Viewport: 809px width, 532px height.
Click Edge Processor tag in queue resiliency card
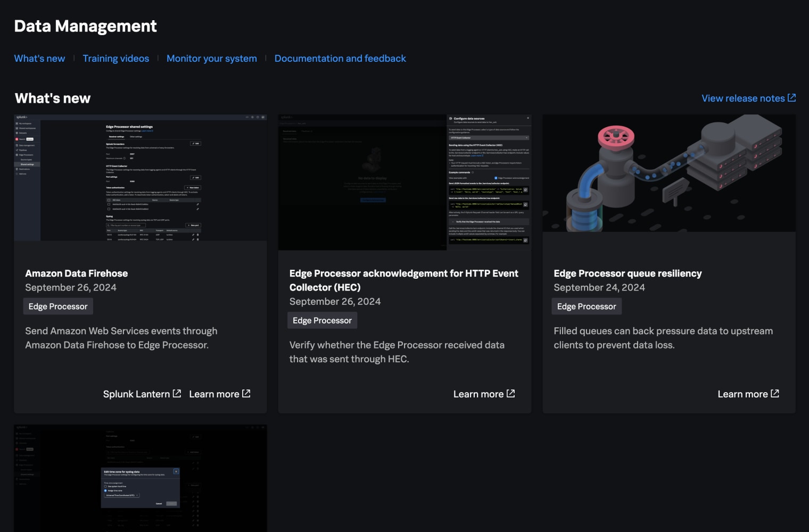586,306
